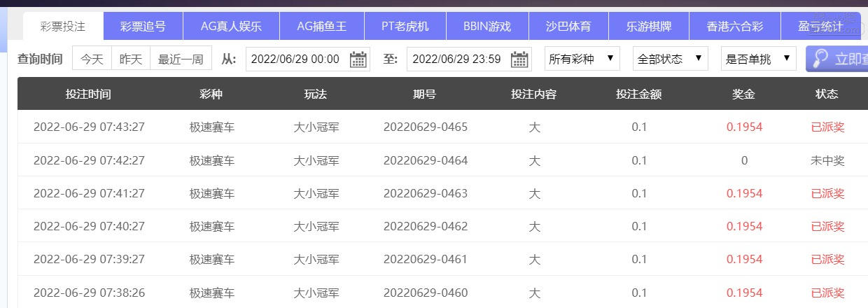Expand the 所有彩种 dropdown

pos(582,59)
